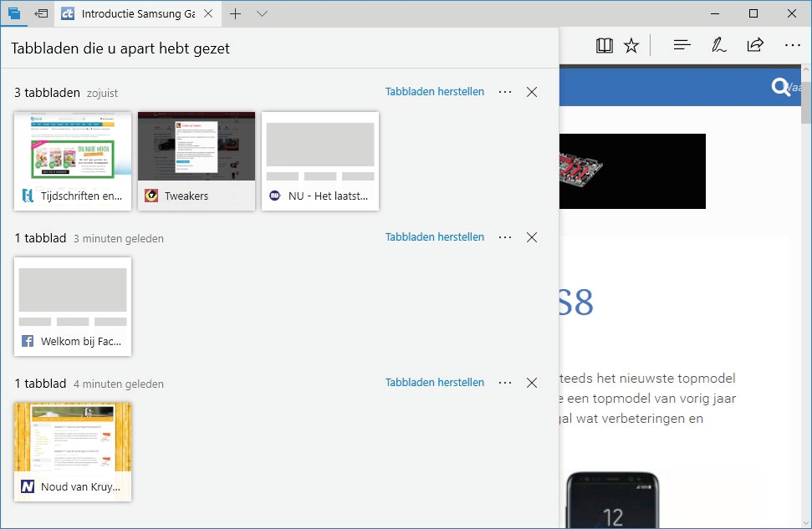Open the set-aside tabs panel icon

click(x=13, y=13)
